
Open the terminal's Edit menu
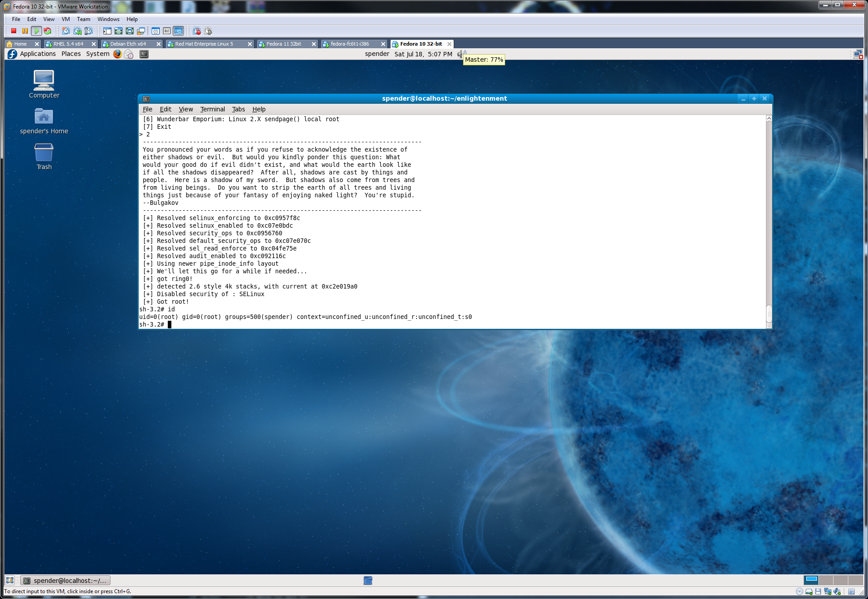click(166, 109)
